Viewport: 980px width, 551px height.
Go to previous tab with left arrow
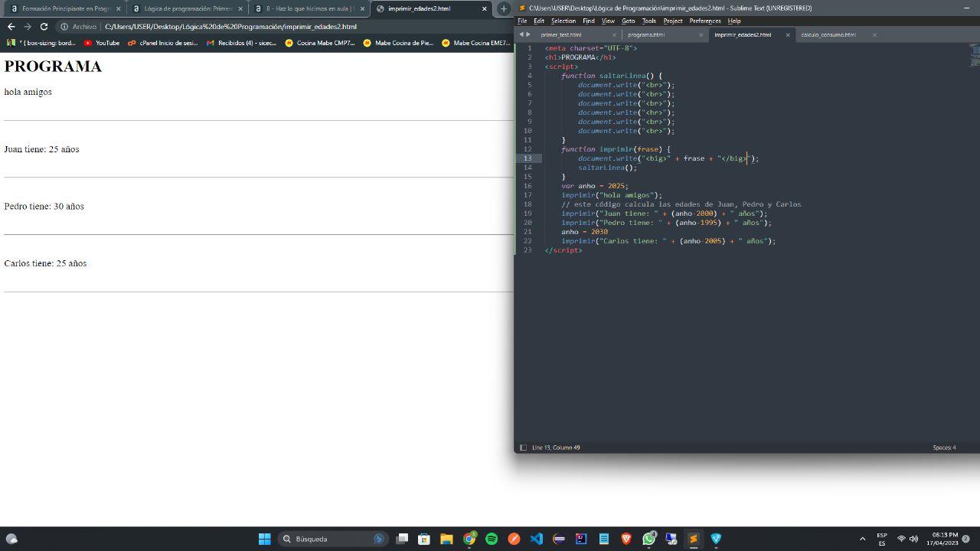click(521, 34)
